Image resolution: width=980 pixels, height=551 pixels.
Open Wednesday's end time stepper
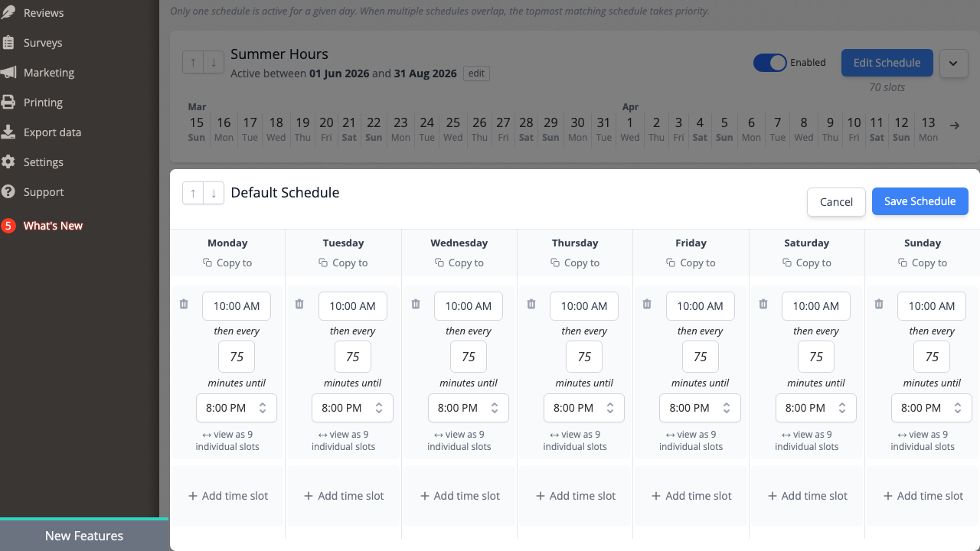pyautogui.click(x=495, y=408)
